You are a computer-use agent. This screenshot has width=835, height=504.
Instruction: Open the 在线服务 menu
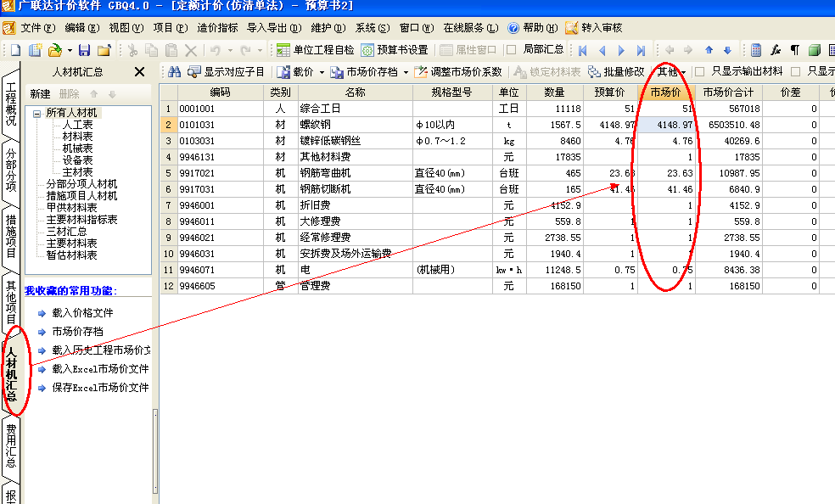point(471,28)
